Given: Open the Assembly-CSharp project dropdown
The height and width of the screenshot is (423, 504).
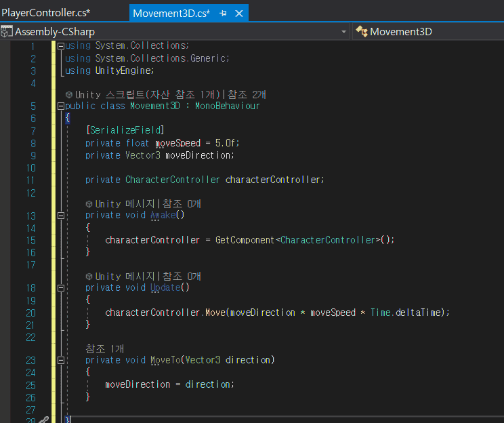Looking at the screenshot, I should [343, 32].
